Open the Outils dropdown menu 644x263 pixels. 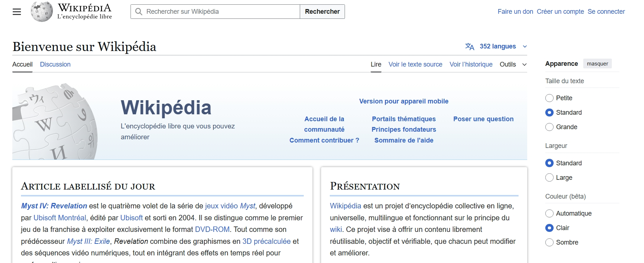(x=513, y=64)
